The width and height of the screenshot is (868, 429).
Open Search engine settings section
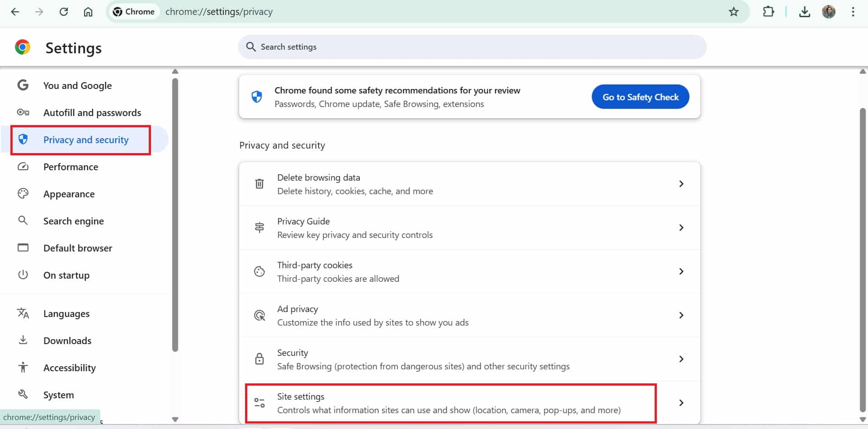click(x=73, y=221)
